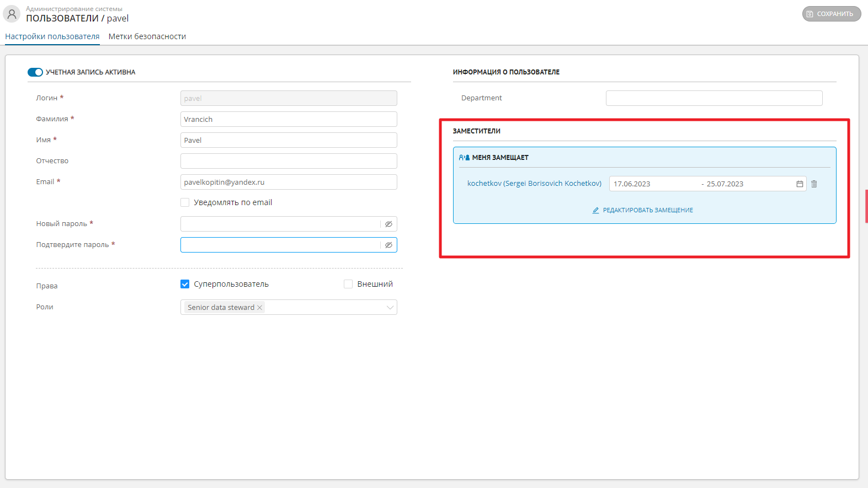Click the Department input field
Screen dimensions: 868x488
tap(714, 98)
